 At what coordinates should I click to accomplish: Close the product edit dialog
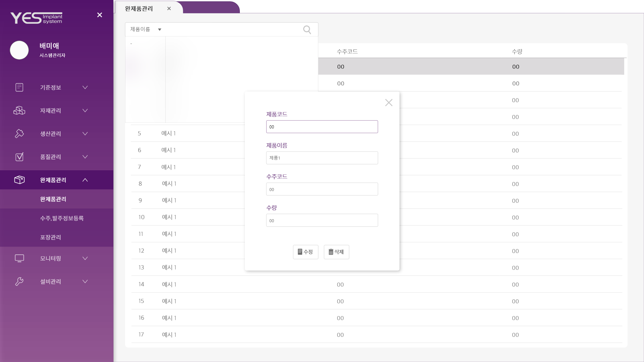tap(389, 103)
